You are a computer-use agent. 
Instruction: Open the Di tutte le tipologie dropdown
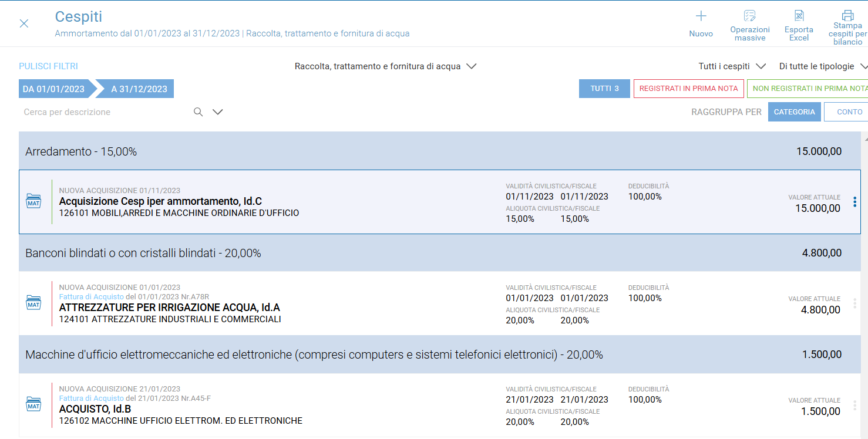point(823,66)
